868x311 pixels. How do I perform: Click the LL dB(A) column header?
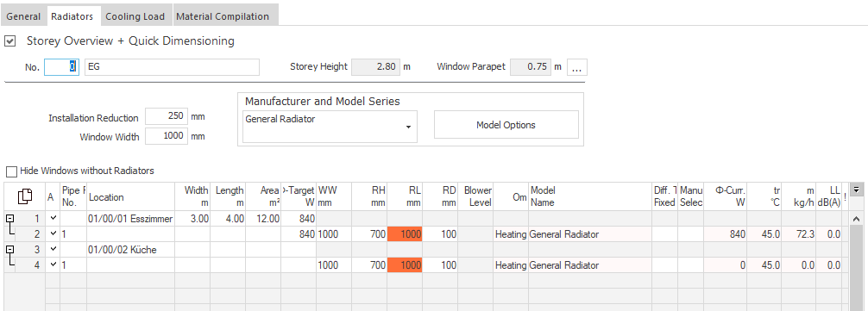coord(829,196)
